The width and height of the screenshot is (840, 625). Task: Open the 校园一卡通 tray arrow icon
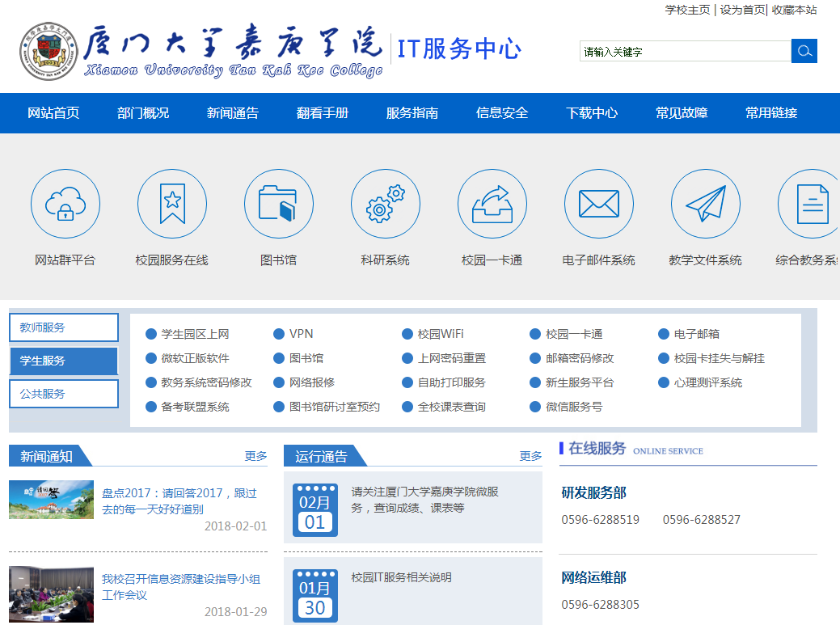(x=492, y=204)
